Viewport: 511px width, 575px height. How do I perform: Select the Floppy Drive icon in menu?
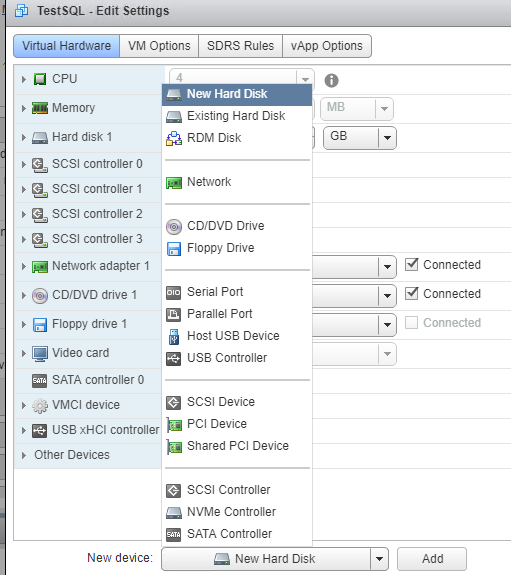coord(174,248)
